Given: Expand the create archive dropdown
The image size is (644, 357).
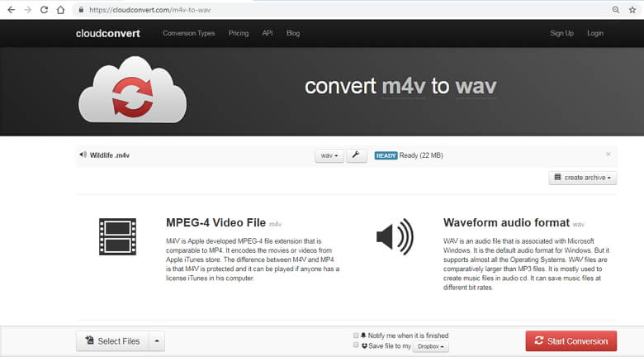Looking at the screenshot, I should (x=582, y=178).
